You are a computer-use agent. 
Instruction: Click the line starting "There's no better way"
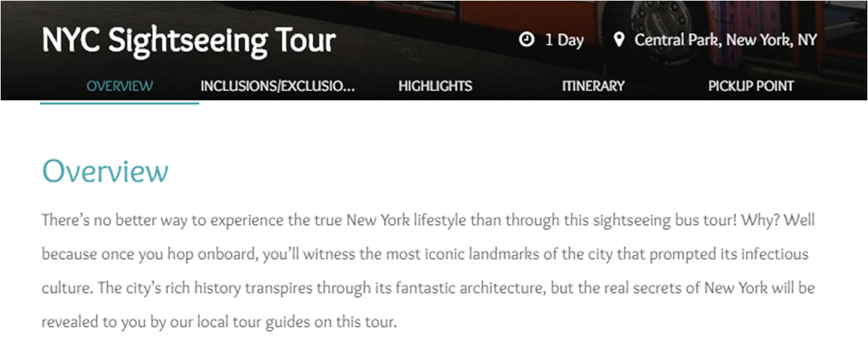[x=272, y=221]
